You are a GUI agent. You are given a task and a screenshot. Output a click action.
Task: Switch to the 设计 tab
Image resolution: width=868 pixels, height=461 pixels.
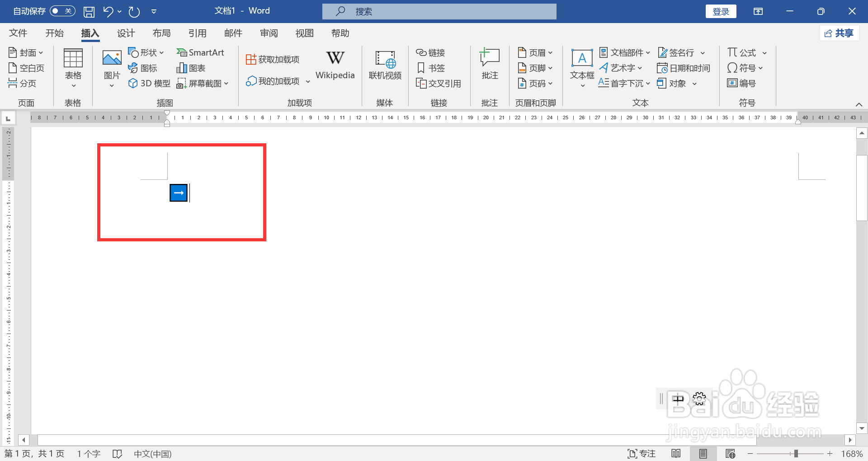[x=126, y=33]
